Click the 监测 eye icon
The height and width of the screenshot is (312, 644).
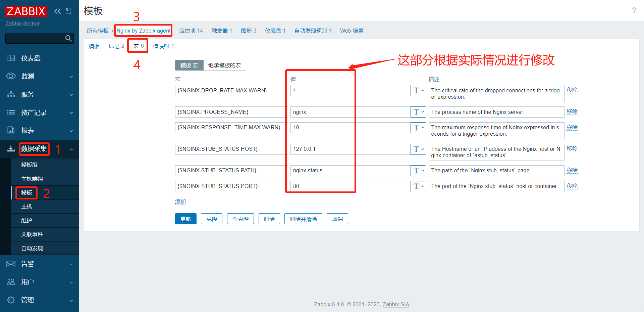(x=11, y=76)
